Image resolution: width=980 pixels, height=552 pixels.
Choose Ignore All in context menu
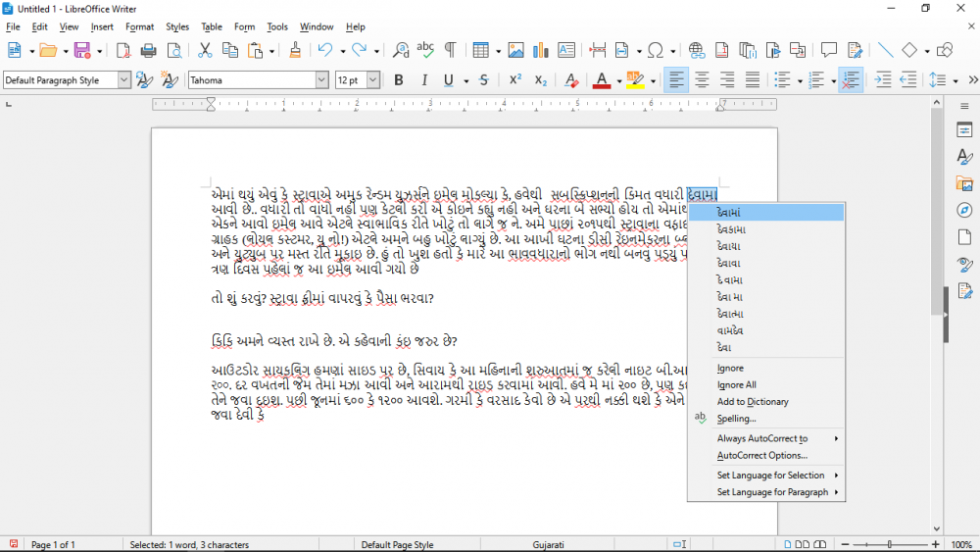tap(767, 385)
